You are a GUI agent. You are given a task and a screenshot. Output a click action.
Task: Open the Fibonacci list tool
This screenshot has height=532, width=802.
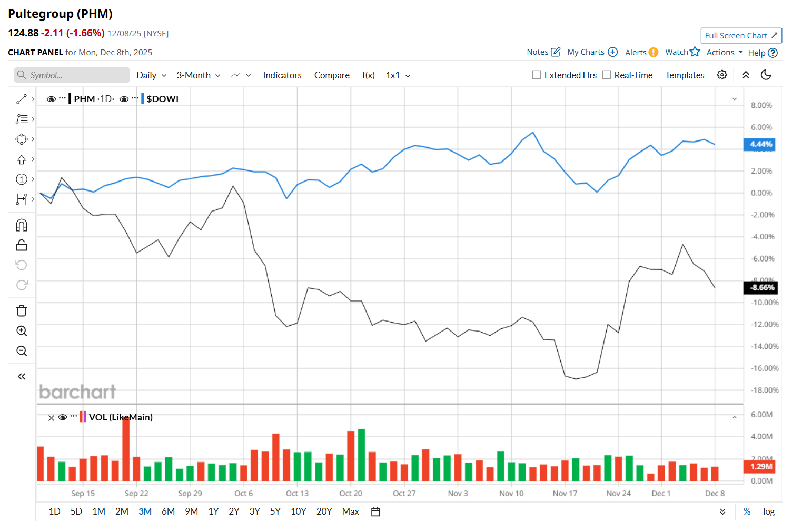pos(22,119)
